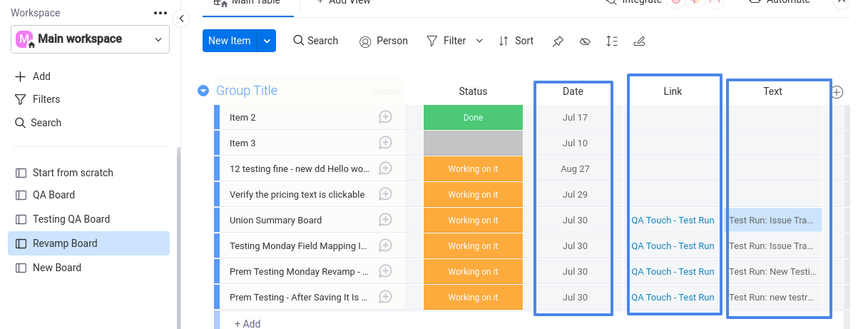
Task: Click Test Run: New Testi... text cell
Action: 773,272
